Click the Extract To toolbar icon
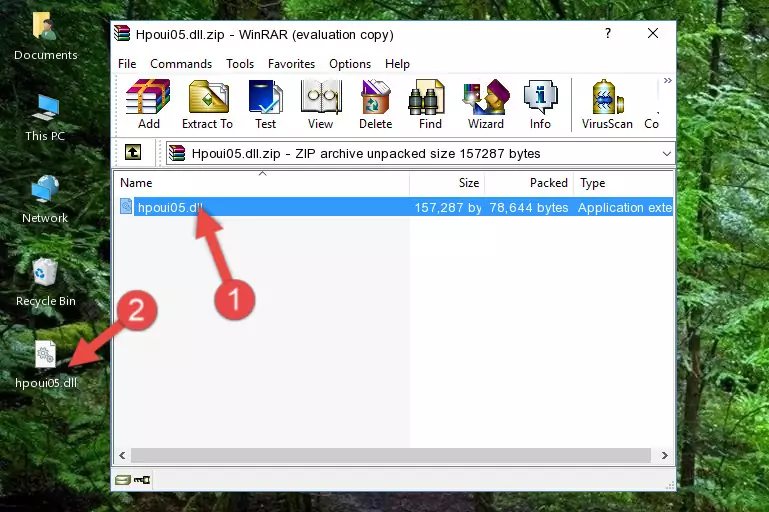Viewport: 769px width, 512px height. coord(207,104)
